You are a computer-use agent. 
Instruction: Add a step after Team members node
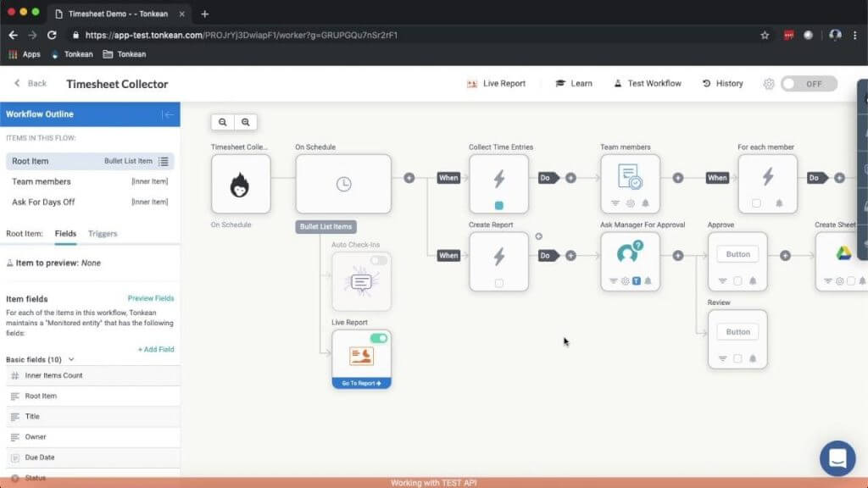tap(678, 178)
